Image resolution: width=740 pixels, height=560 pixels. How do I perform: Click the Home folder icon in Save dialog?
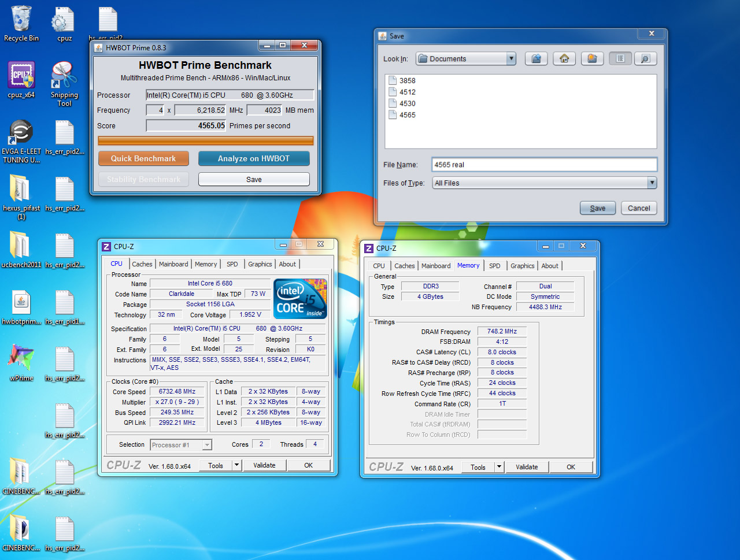[564, 58]
